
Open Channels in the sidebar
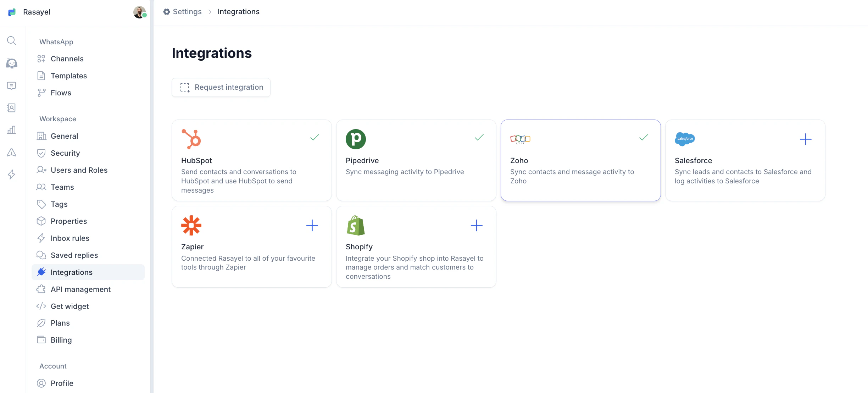point(88,59)
